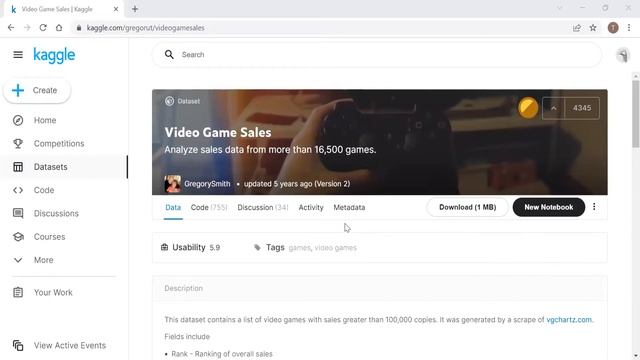Click the gold medal icon

[x=528, y=108]
